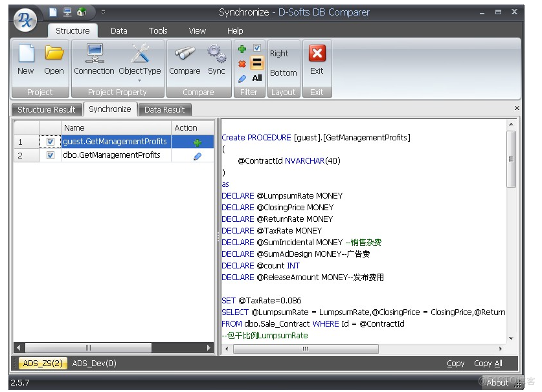Select the equal-objects filter icon

257,62
